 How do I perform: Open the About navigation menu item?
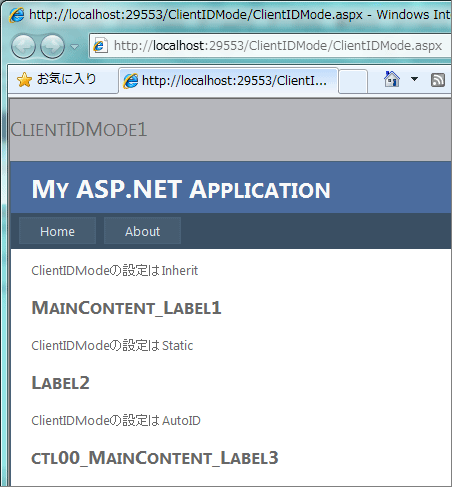(142, 231)
